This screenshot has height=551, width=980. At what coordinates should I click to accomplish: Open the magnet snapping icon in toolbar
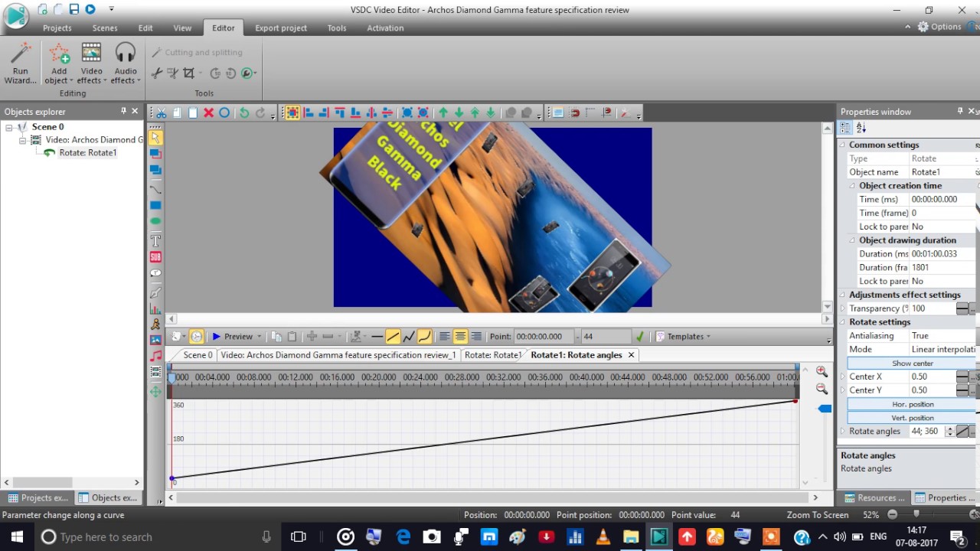click(x=575, y=112)
